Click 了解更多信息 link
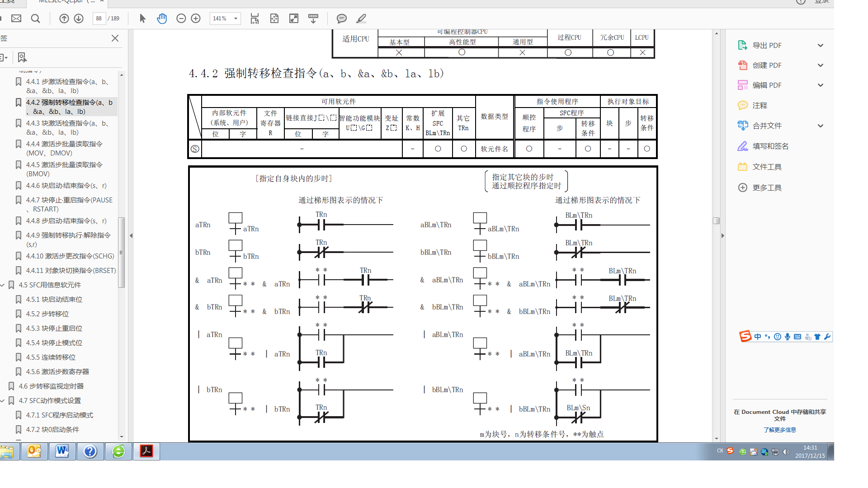The width and height of the screenshot is (868, 488). point(779,430)
